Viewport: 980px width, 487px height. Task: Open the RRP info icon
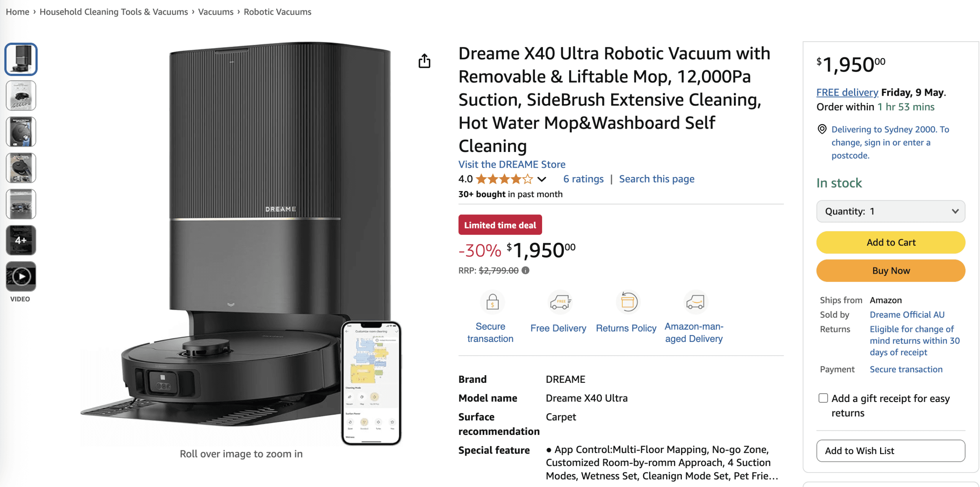(x=526, y=270)
